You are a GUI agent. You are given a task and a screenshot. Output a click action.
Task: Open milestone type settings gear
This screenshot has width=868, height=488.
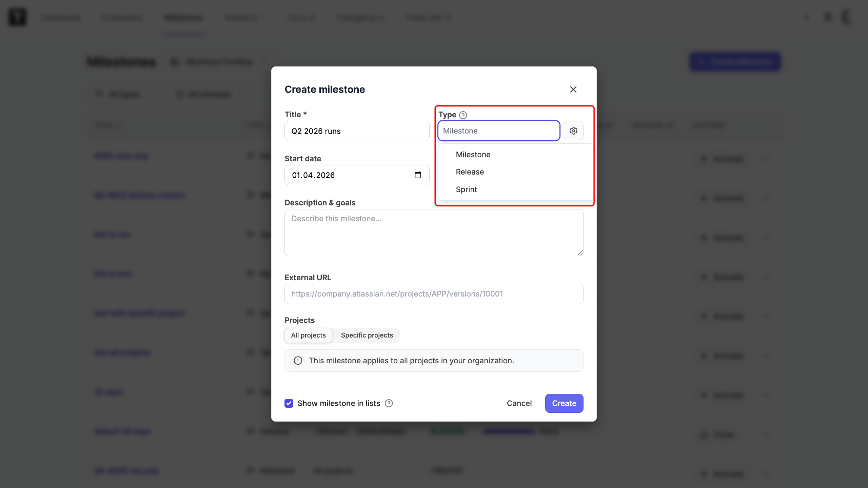573,131
